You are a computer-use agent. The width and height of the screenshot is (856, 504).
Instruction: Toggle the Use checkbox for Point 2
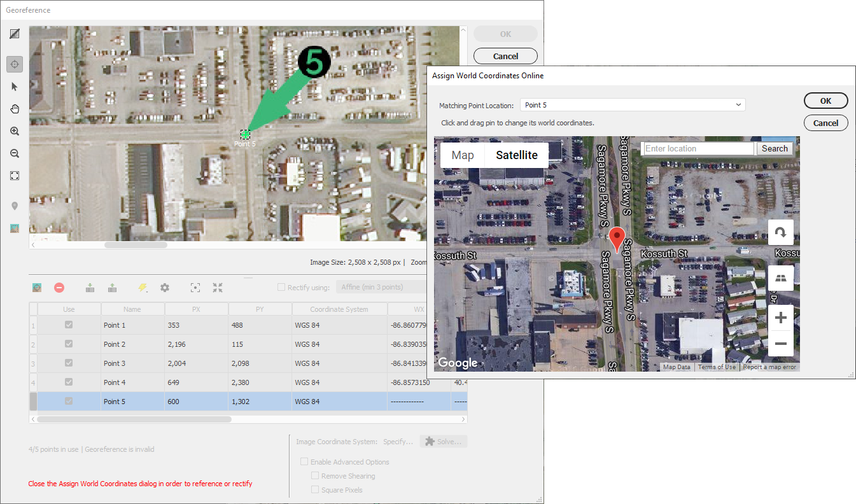(69, 344)
